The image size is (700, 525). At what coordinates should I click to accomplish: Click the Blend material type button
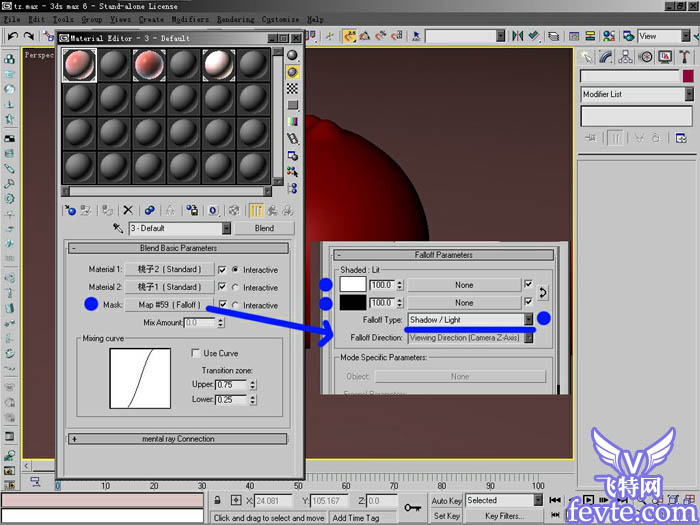[x=264, y=228]
